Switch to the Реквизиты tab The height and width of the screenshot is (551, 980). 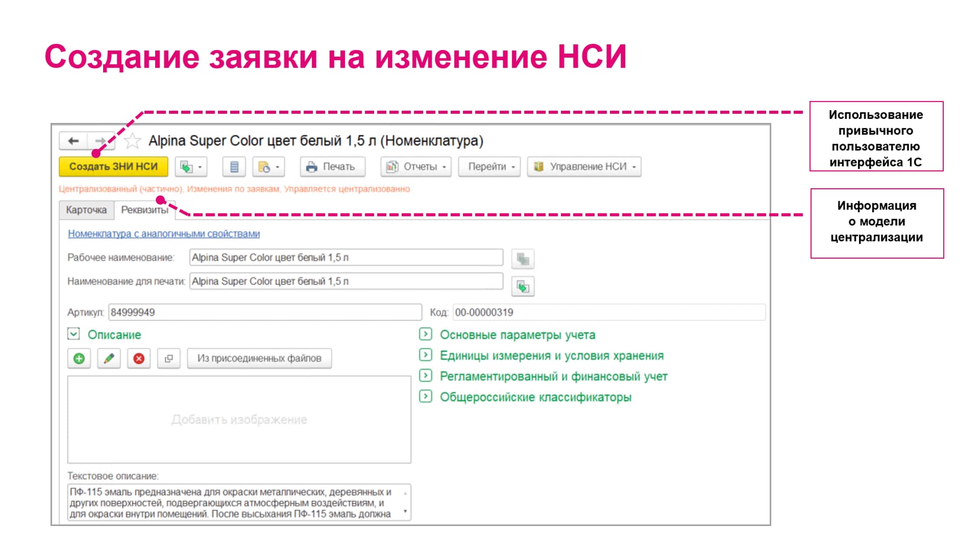[x=144, y=210]
